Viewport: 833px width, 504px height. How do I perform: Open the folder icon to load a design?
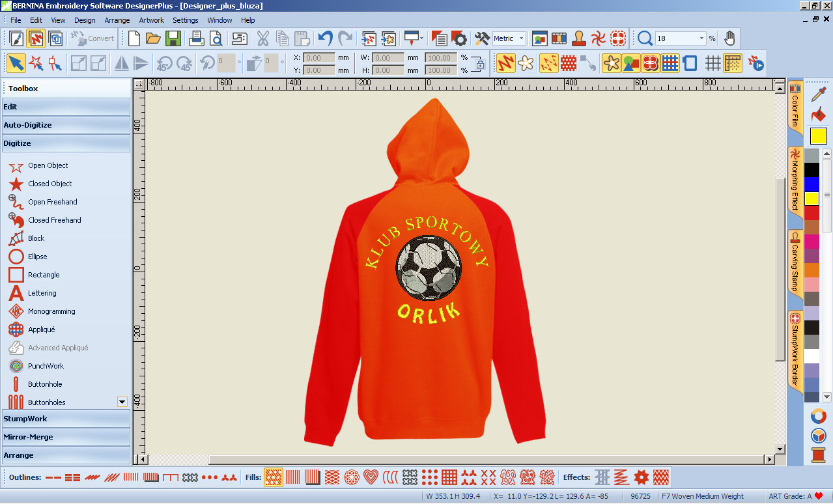(x=153, y=38)
